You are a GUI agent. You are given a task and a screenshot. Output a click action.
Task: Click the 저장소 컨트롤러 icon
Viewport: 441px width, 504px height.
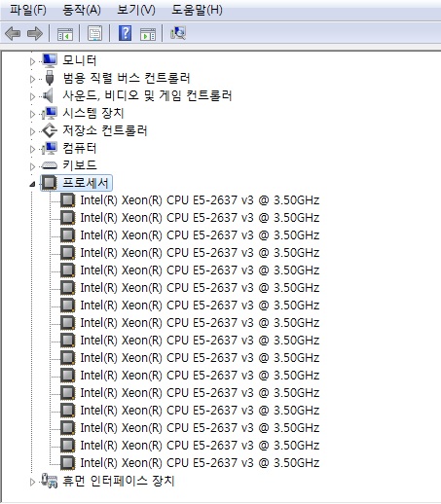click(50, 130)
